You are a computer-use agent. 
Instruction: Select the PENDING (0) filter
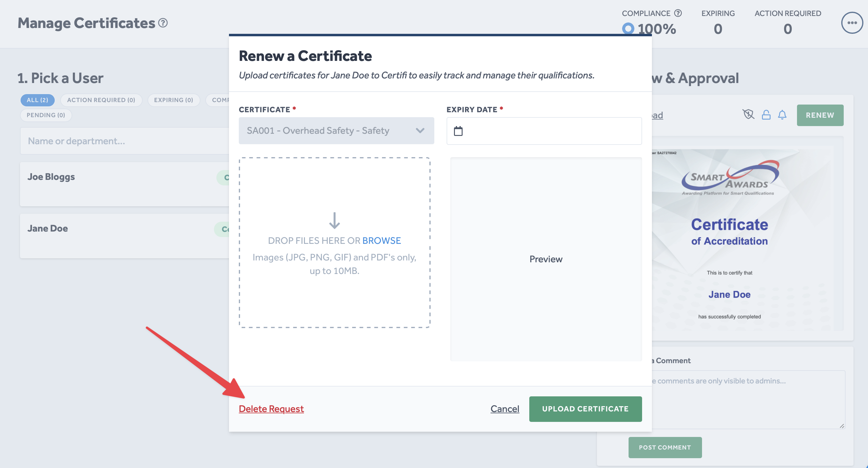46,115
